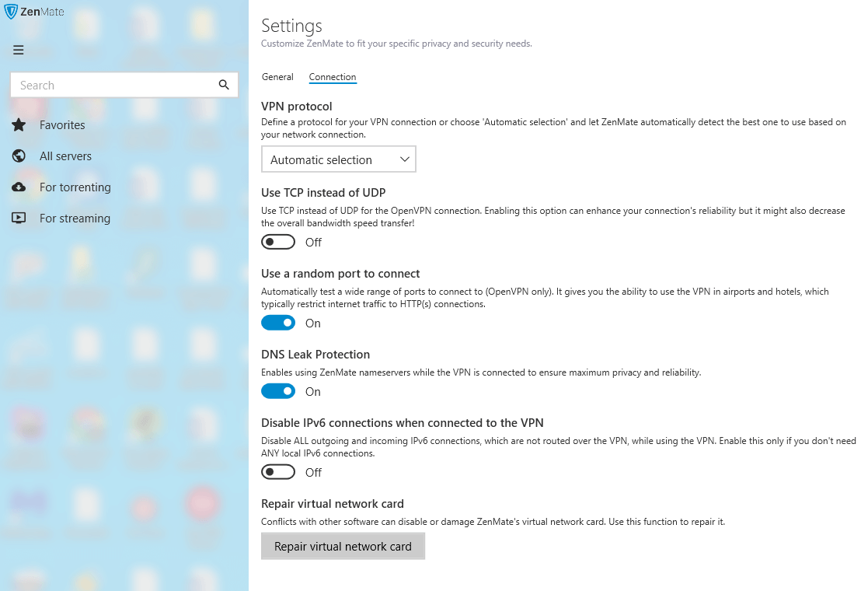The image size is (868, 591).
Task: Open the hamburger menu
Action: point(19,50)
